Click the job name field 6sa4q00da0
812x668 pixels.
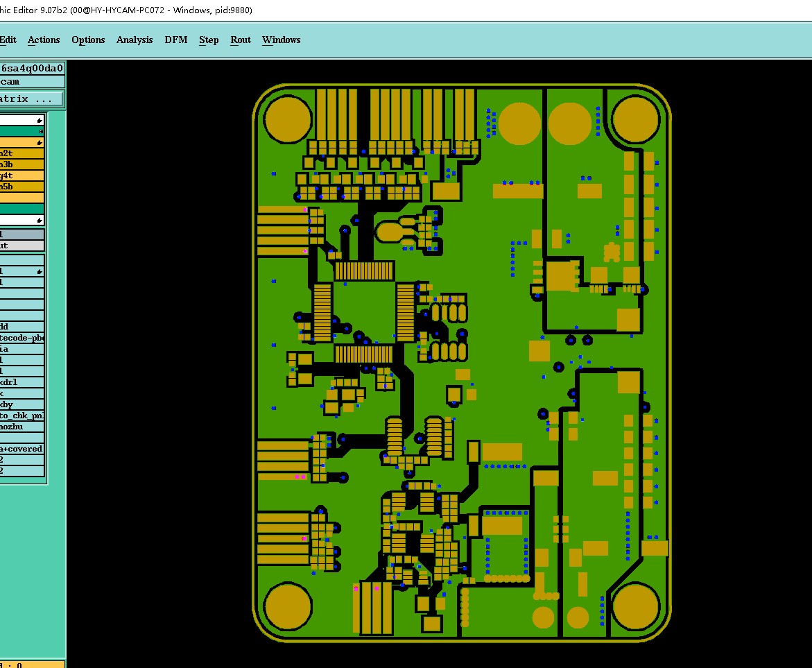32,68
